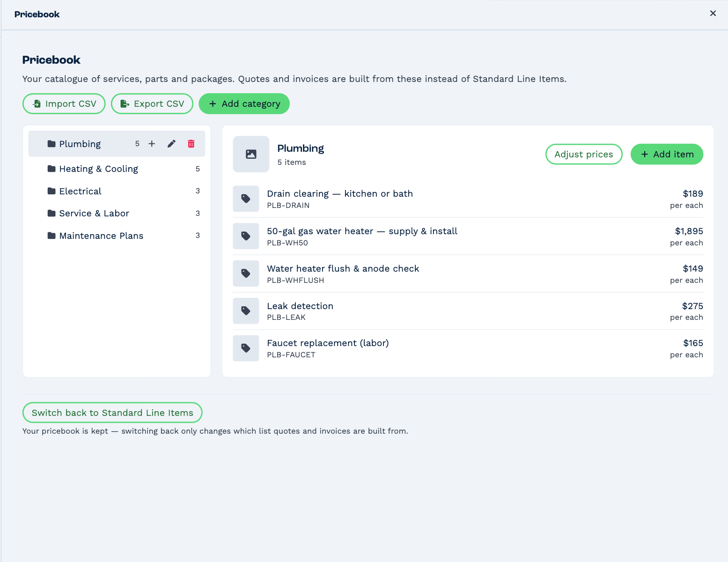This screenshot has width=728, height=562.
Task: Open Adjust prices for Plumbing
Action: pyautogui.click(x=584, y=154)
